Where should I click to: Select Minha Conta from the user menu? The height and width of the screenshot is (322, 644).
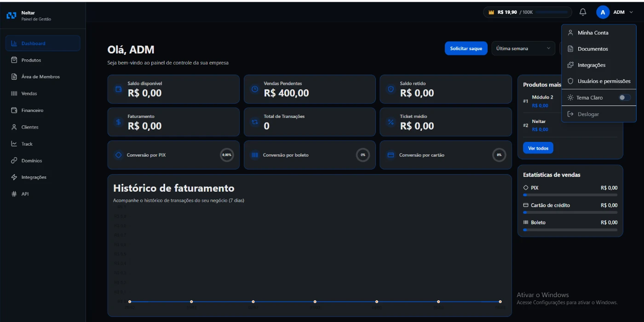pyautogui.click(x=593, y=33)
